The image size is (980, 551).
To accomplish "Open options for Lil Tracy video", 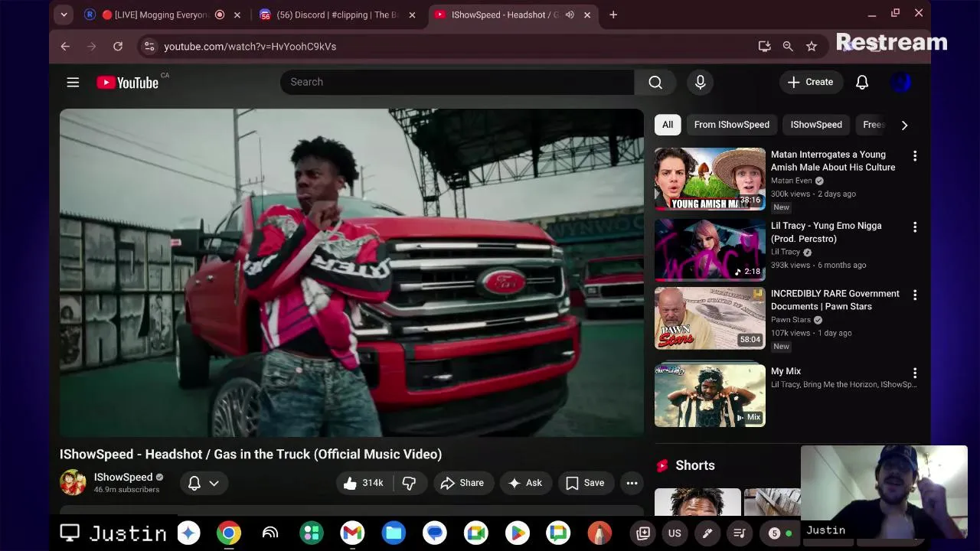I will [914, 227].
